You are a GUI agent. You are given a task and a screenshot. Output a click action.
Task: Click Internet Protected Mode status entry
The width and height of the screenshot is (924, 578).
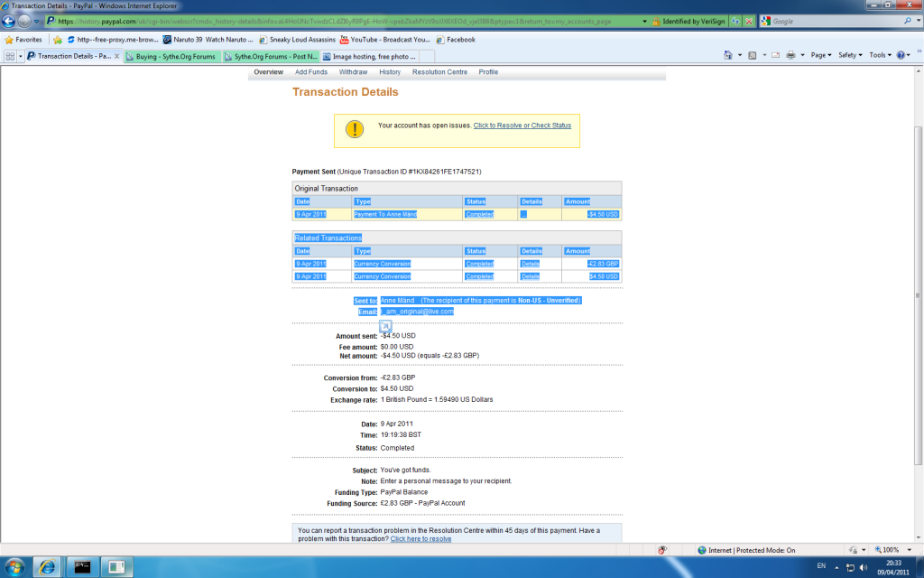tap(746, 550)
